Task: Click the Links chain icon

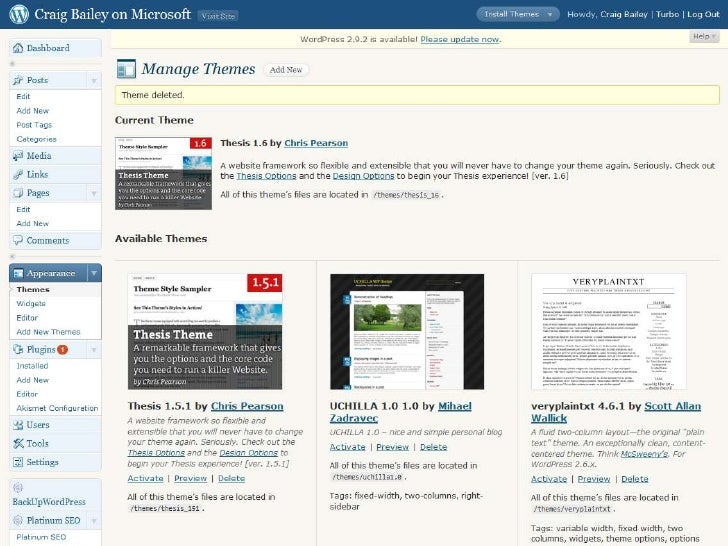Action: tap(18, 175)
